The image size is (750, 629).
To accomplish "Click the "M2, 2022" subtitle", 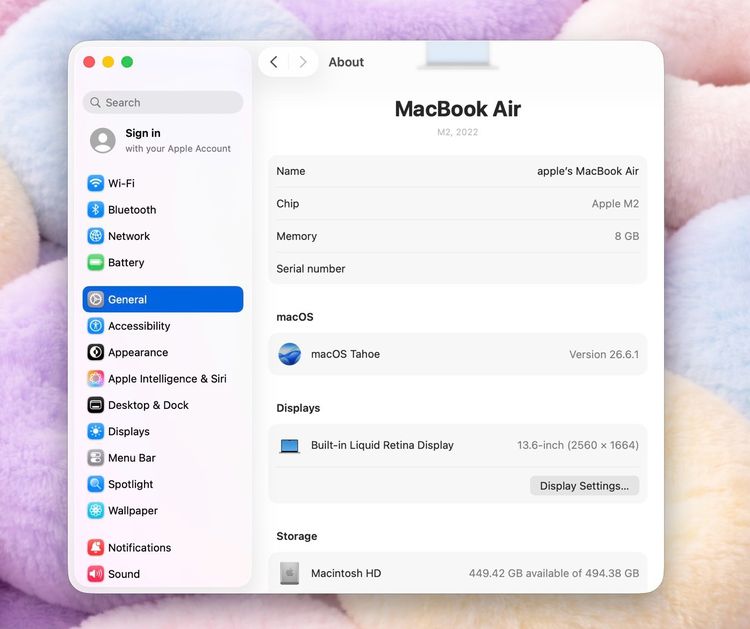I will 458,132.
